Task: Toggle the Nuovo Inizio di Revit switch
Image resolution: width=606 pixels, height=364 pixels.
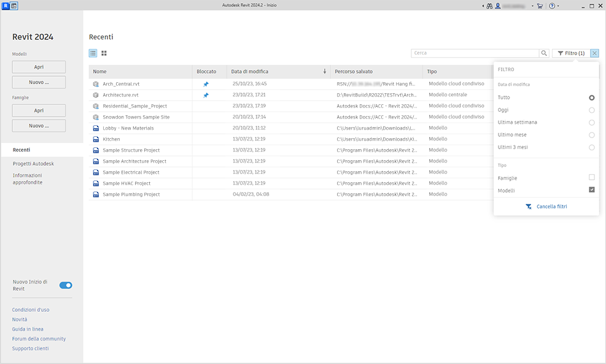Action: 66,285
